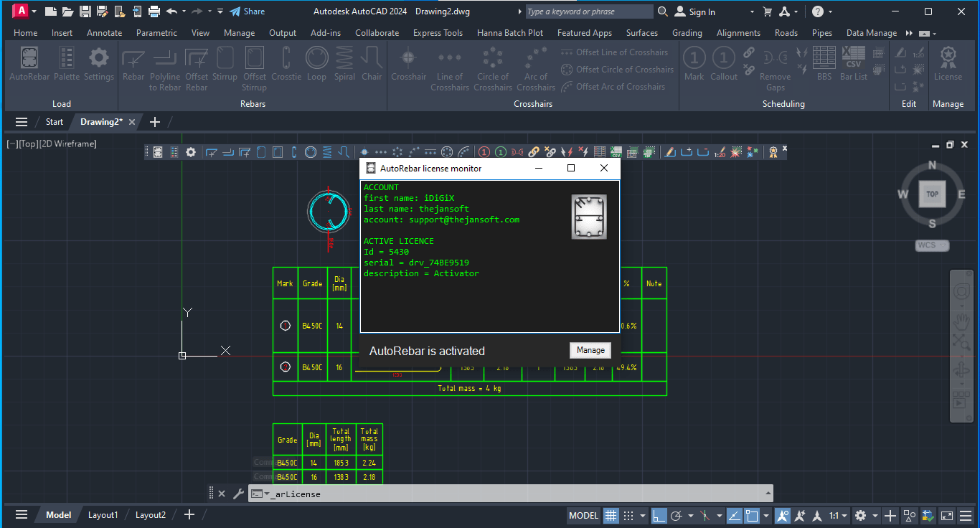The image size is (980, 528).
Task: Switch to the Start drawing tab
Action: click(x=55, y=122)
